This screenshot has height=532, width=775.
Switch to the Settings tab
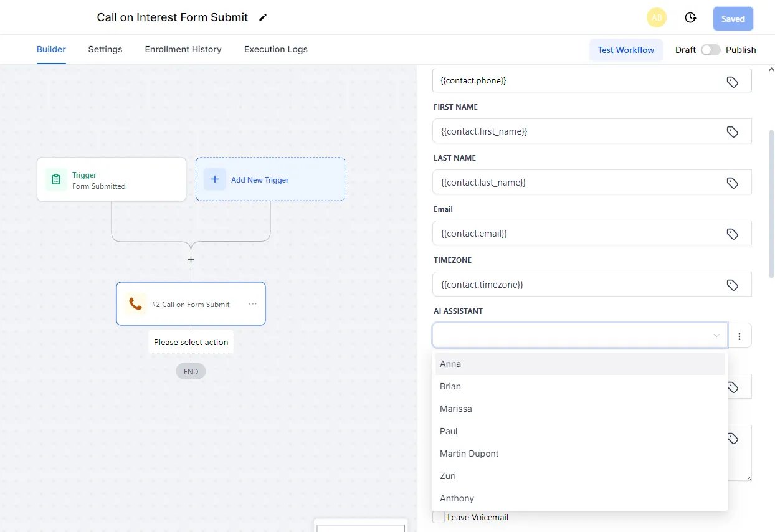click(x=105, y=49)
